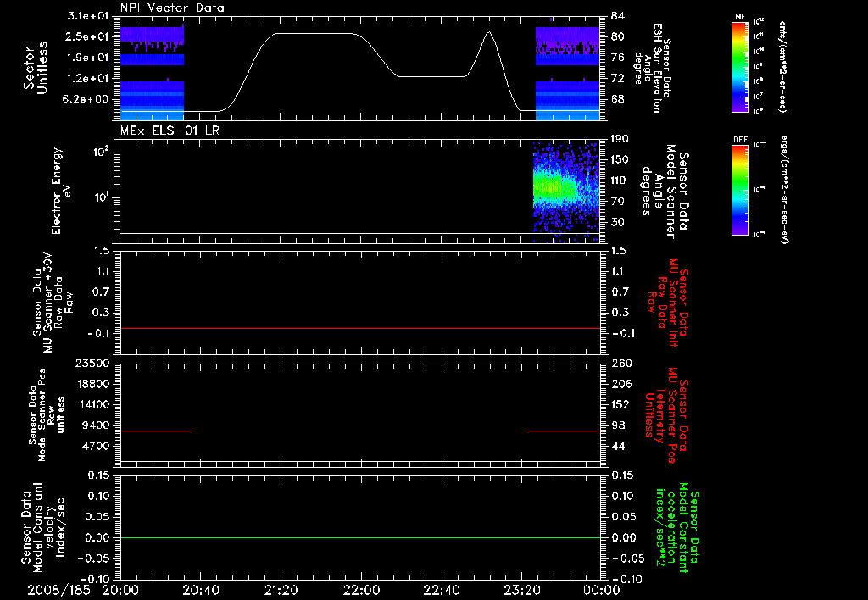Viewport: 868px width, 600px height.
Task: Click the '20:40' time axis label
Action: point(200,590)
